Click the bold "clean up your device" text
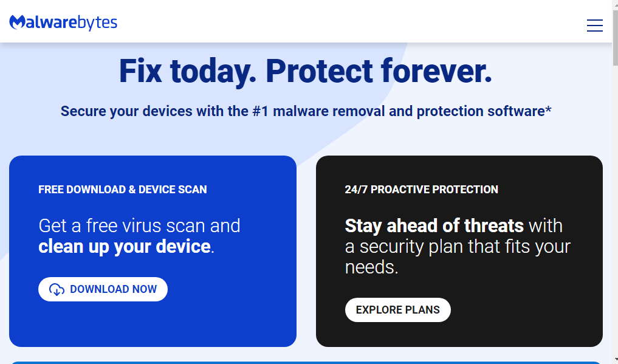The height and width of the screenshot is (364, 618). click(125, 246)
